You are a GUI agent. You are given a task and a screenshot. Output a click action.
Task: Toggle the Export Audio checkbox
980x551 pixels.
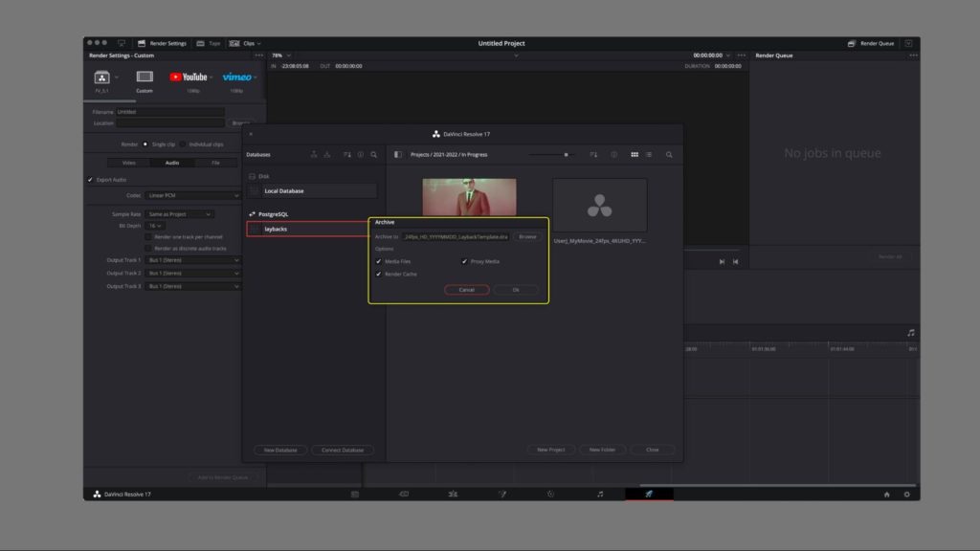90,180
